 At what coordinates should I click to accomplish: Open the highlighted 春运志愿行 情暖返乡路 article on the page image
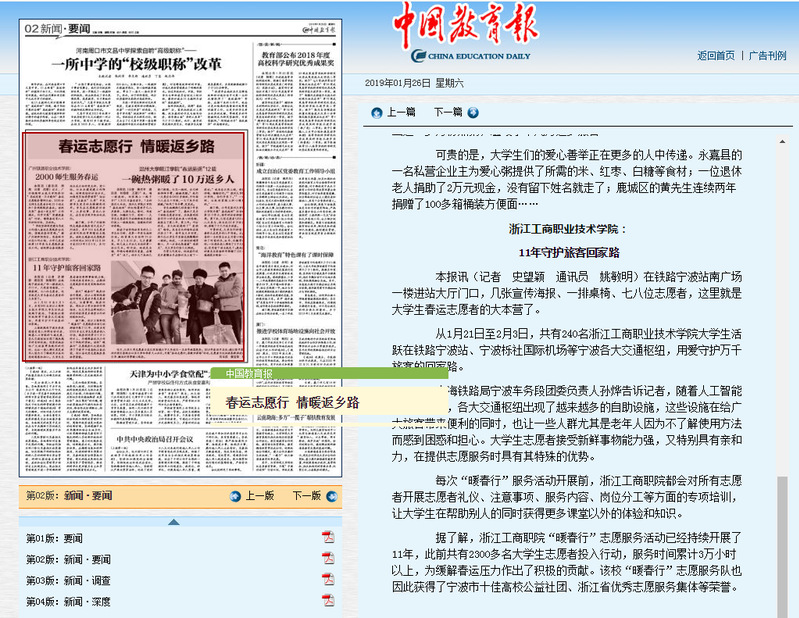tap(133, 247)
